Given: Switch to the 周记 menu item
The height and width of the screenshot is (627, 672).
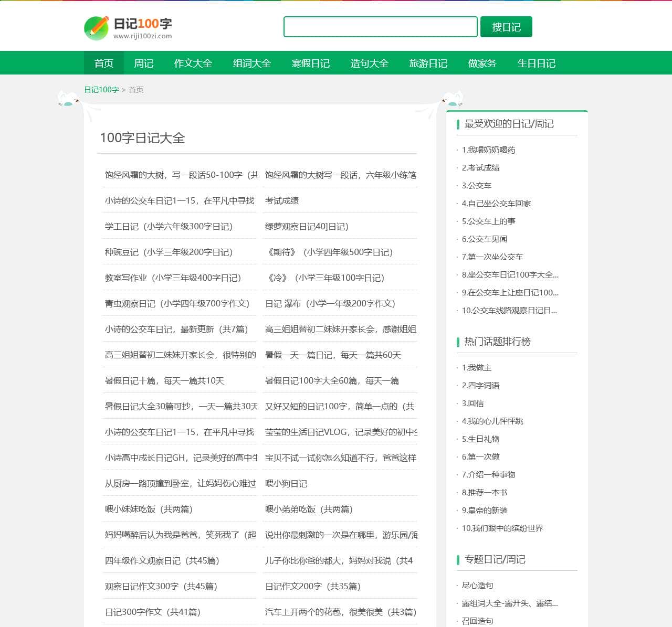Looking at the screenshot, I should [x=143, y=63].
